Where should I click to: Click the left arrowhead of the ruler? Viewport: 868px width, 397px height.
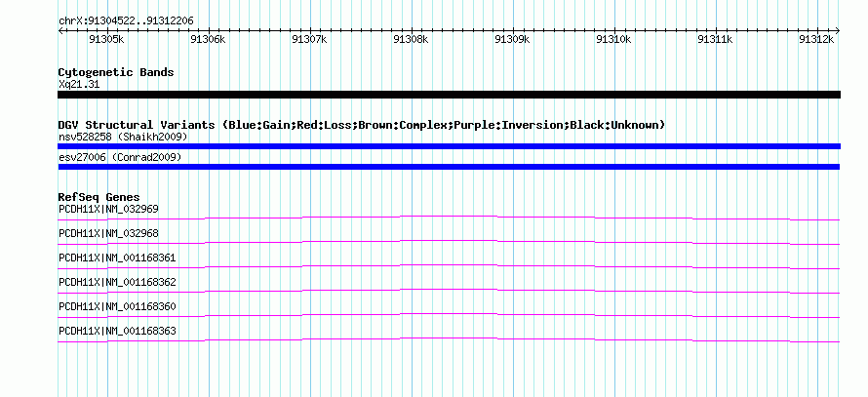pos(60,31)
